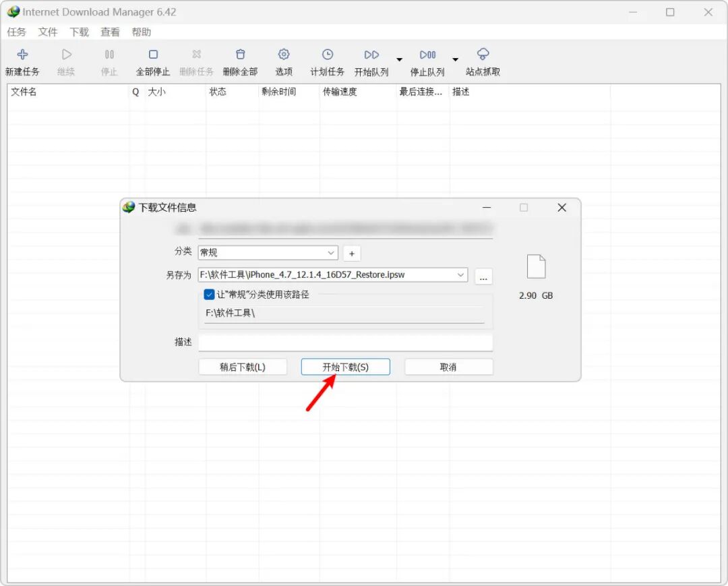Expand the 分类 category dropdown showing 常规
This screenshot has height=586, width=728.
tap(268, 253)
